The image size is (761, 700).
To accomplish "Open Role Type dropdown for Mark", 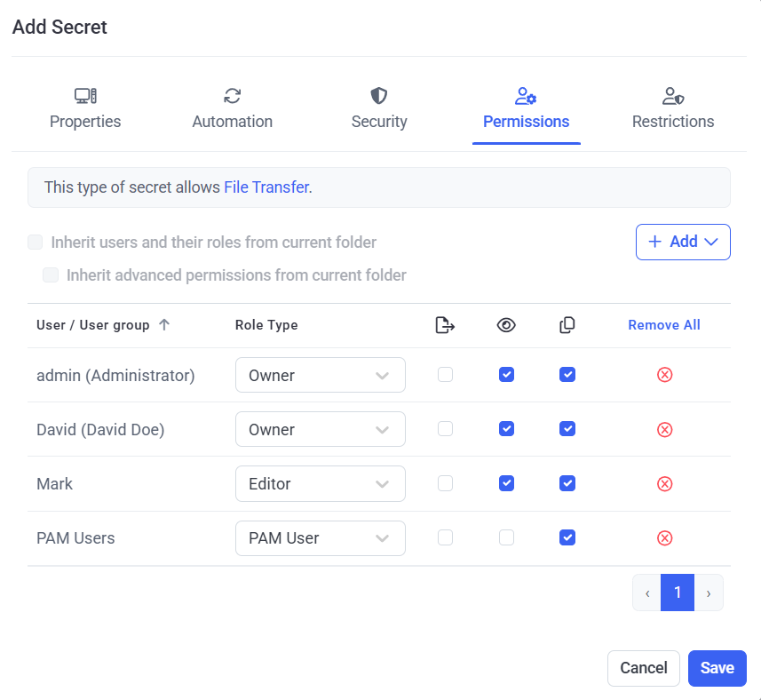I will (x=320, y=483).
